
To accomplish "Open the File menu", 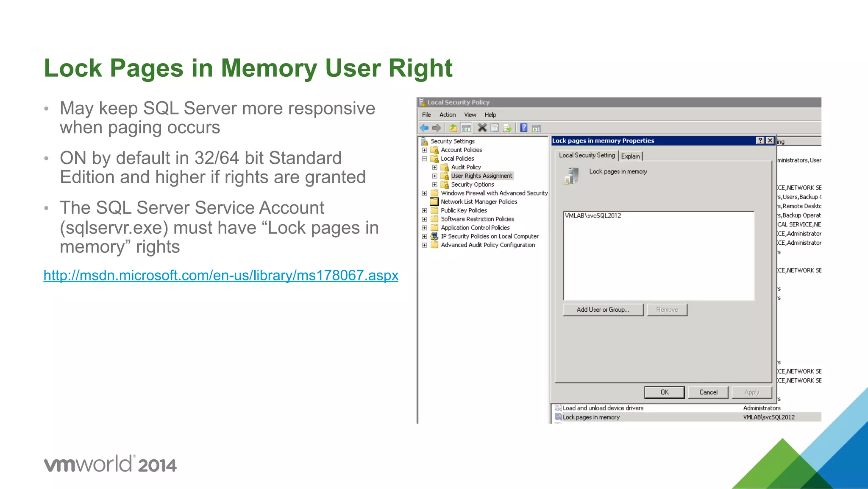I will [426, 115].
